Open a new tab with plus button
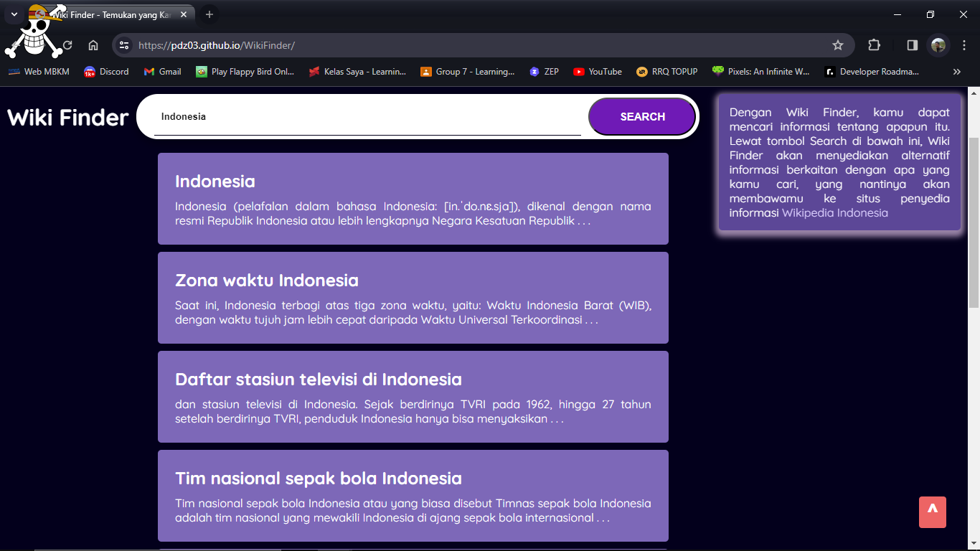The width and height of the screenshot is (980, 551). click(x=209, y=14)
